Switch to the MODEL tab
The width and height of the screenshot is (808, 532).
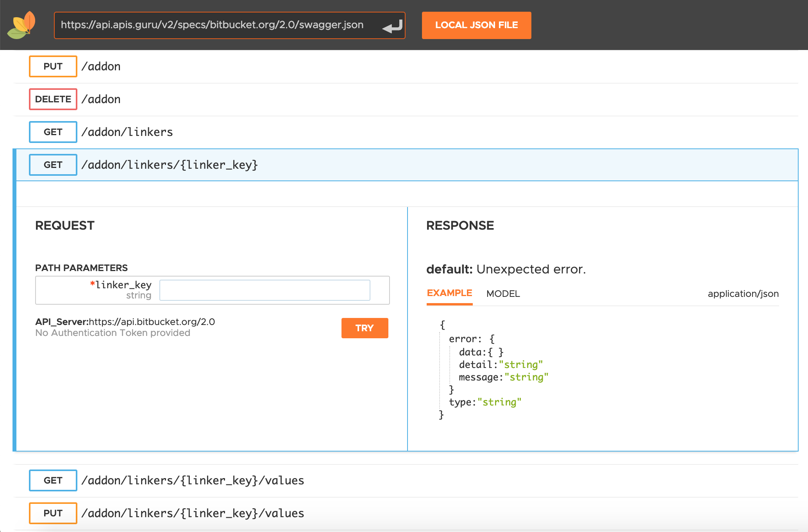coord(503,294)
